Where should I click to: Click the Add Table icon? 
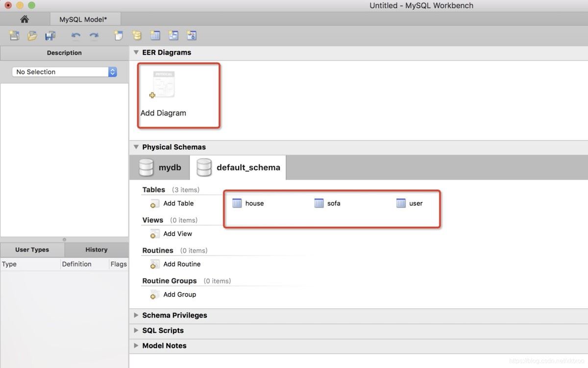coord(155,204)
